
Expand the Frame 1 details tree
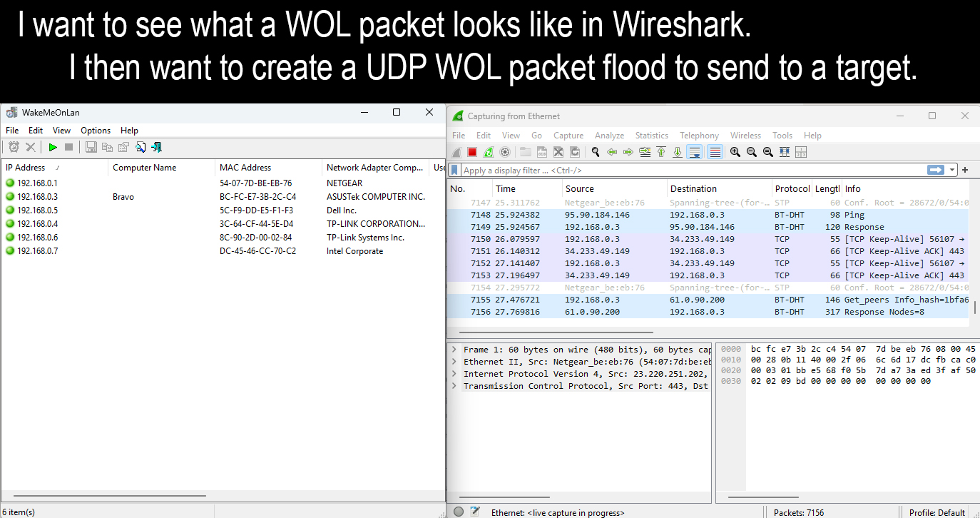454,350
